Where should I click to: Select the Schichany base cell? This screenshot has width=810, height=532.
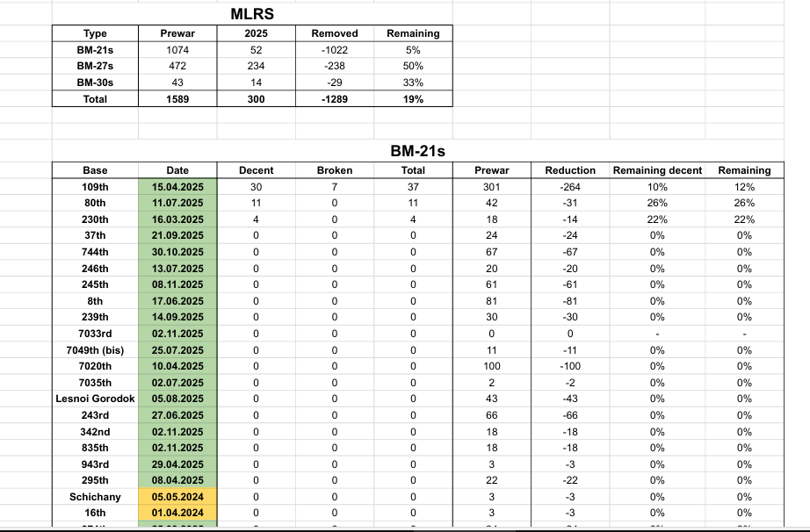coord(95,496)
